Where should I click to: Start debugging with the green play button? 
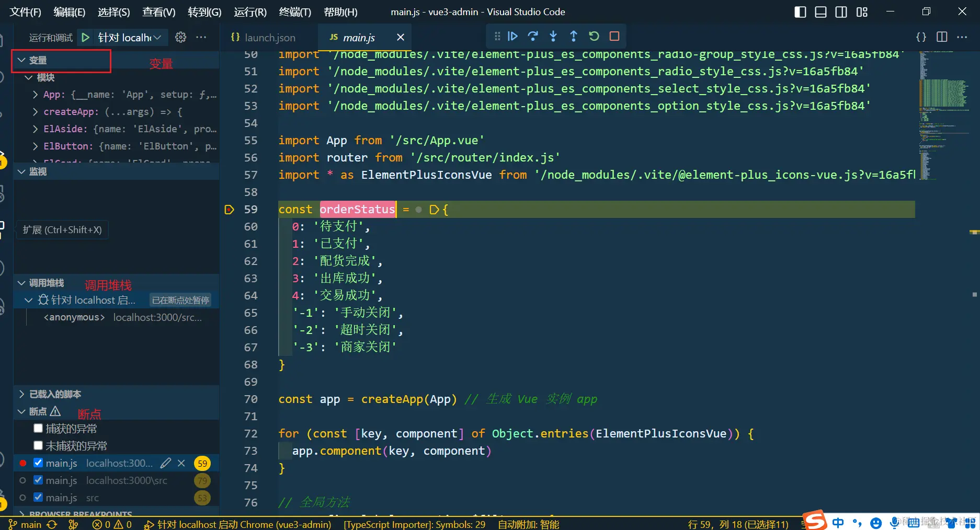point(85,37)
